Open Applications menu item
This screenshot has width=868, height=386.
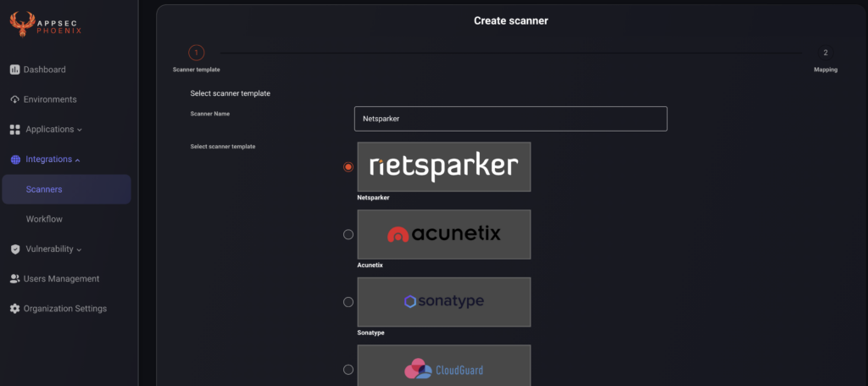tap(50, 130)
